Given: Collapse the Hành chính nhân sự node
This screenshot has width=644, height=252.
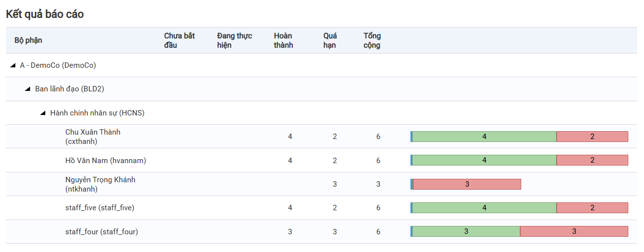Looking at the screenshot, I should [43, 113].
